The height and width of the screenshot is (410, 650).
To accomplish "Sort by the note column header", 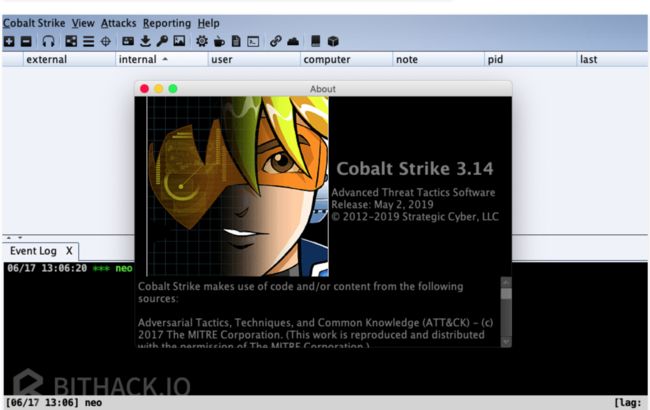I will [438, 59].
